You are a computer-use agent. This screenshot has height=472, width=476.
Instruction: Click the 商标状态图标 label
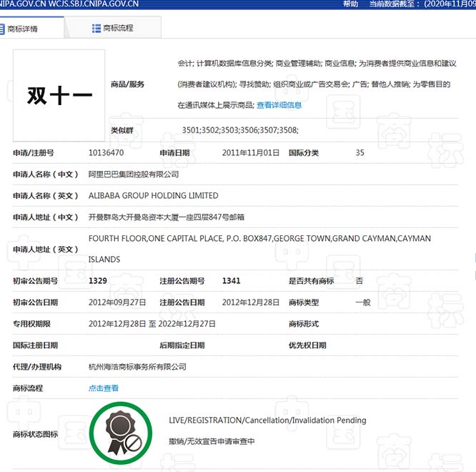click(x=35, y=434)
